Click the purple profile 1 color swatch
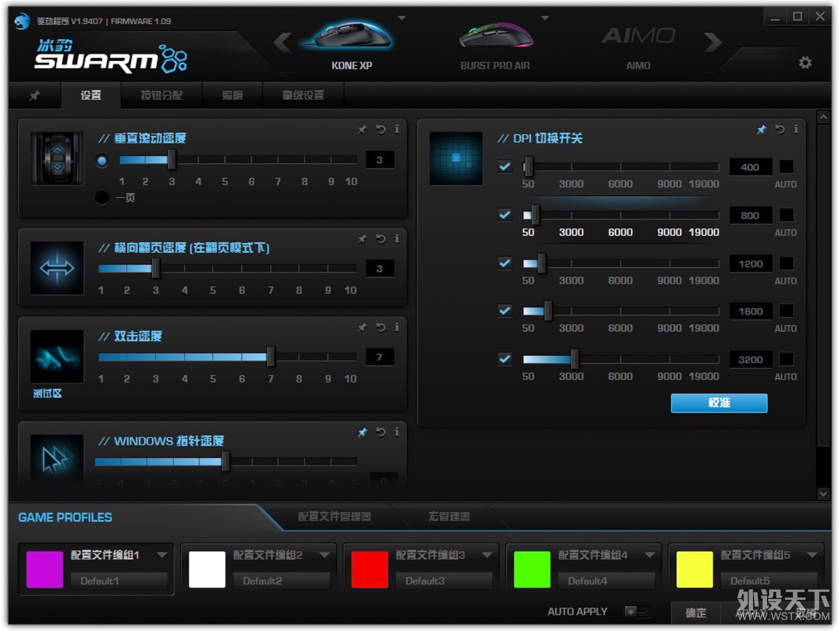The image size is (840, 631). pyautogui.click(x=45, y=570)
